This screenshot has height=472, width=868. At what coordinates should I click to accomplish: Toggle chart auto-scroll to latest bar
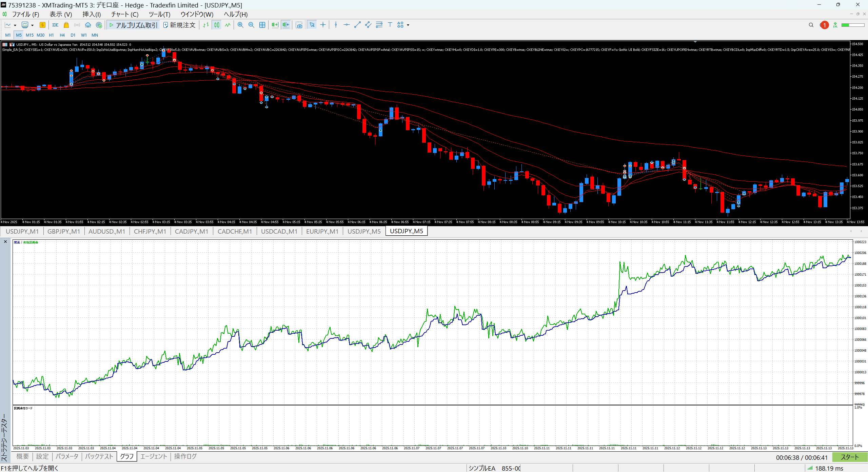pyautogui.click(x=275, y=25)
